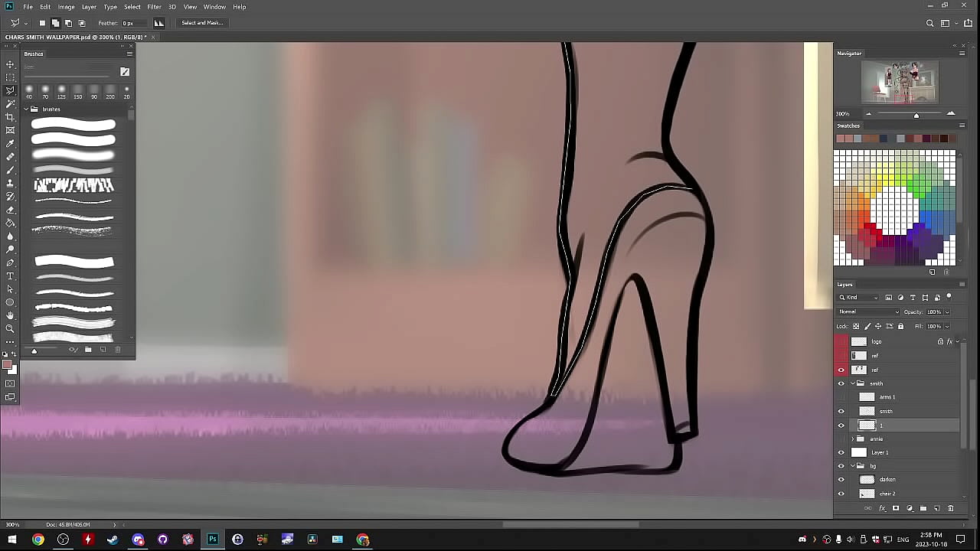Select the Magic Wand tool
This screenshot has width=980, height=551.
coord(10,103)
